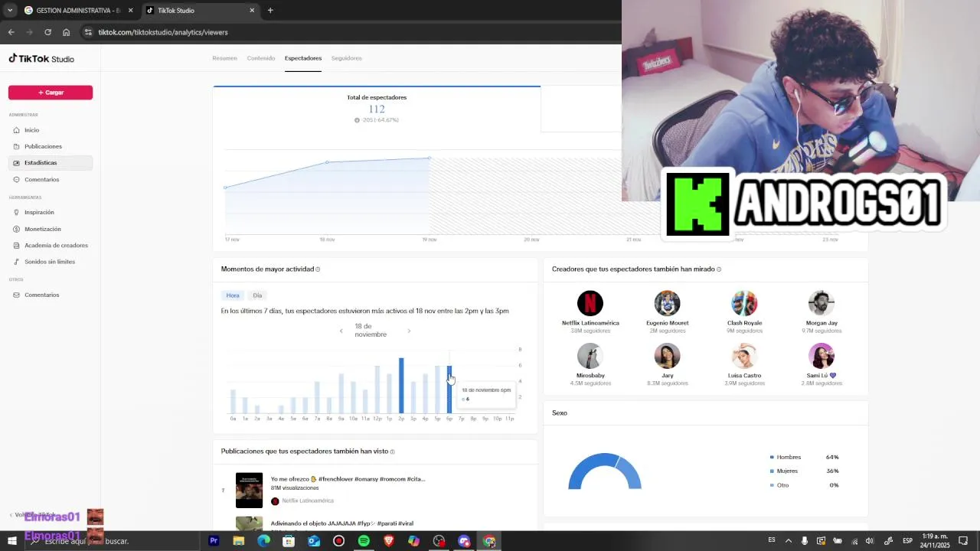Open Windows Start menu
Image resolution: width=980 pixels, height=551 pixels.
click(11, 541)
